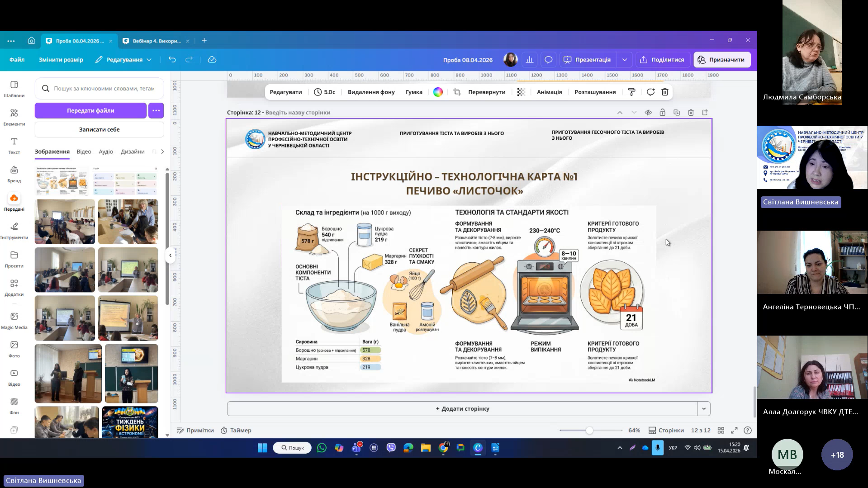Click the crop icon in toolbar
The height and width of the screenshot is (488, 868).
point(457,92)
